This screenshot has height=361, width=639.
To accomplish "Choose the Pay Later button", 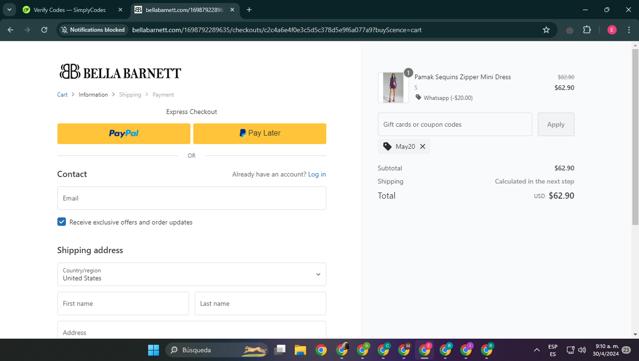I will tap(260, 133).
